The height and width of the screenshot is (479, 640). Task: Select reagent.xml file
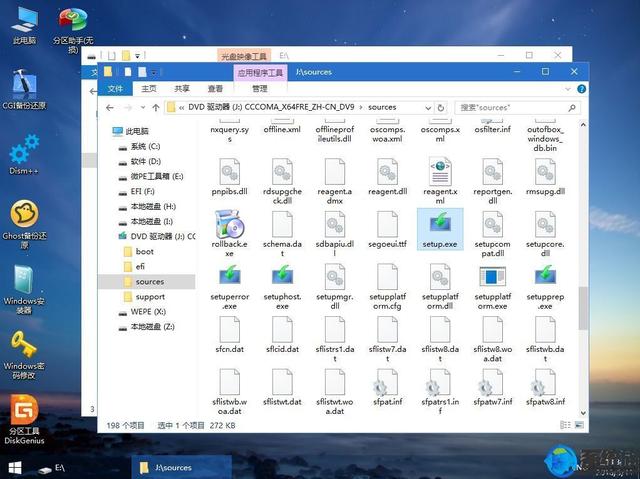[x=440, y=181]
